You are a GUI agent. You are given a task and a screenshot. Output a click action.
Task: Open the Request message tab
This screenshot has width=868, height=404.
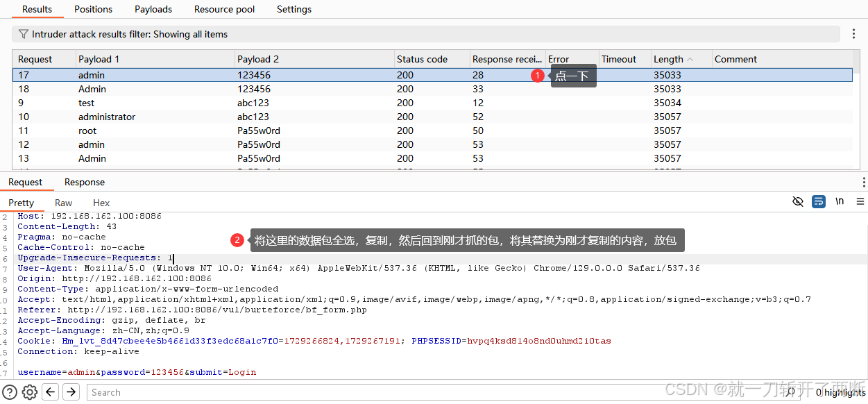click(26, 182)
